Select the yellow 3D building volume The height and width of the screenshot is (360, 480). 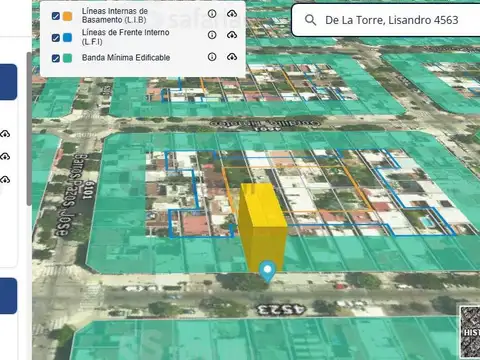point(262,227)
